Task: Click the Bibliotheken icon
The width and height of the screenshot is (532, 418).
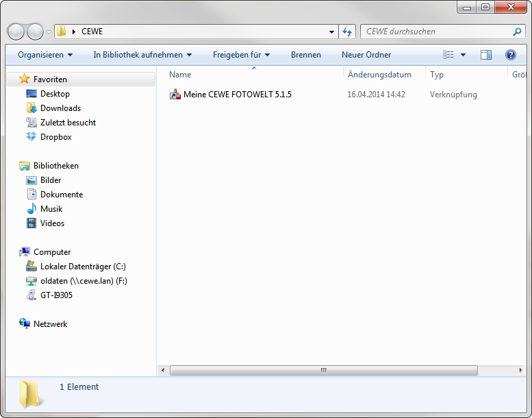Action: click(x=25, y=166)
